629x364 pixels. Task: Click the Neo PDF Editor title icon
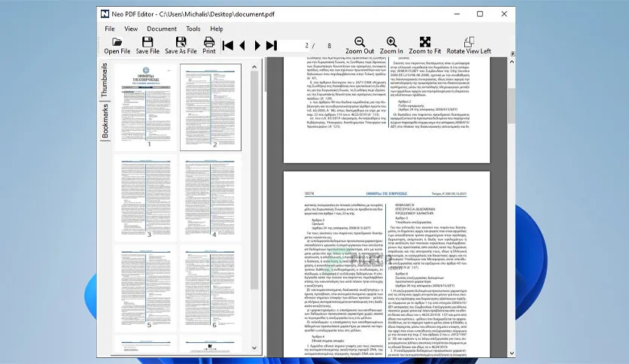point(105,14)
